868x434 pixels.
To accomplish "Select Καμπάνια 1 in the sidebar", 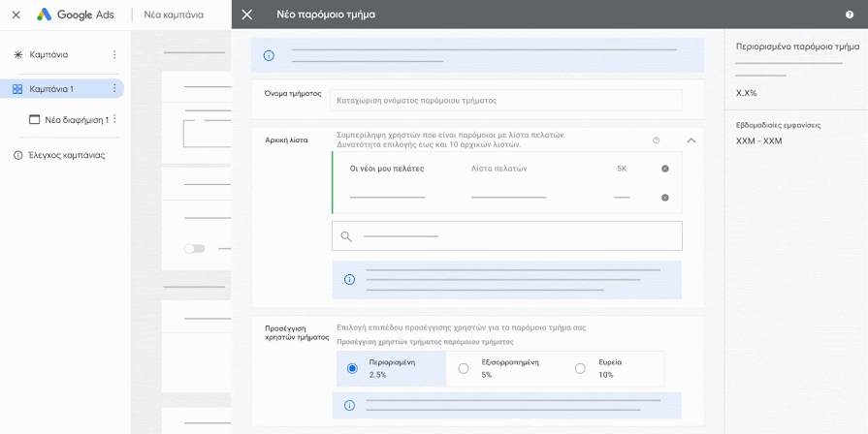I will tap(52, 89).
